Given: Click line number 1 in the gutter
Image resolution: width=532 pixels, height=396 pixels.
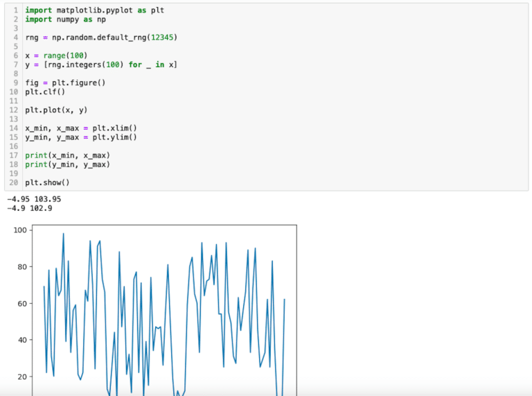Looking at the screenshot, I should click(x=15, y=10).
